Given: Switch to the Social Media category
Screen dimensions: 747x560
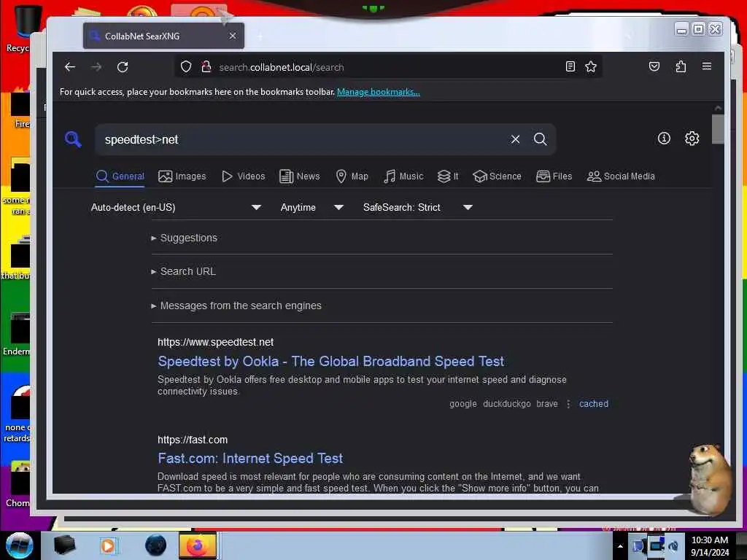Looking at the screenshot, I should [x=622, y=176].
